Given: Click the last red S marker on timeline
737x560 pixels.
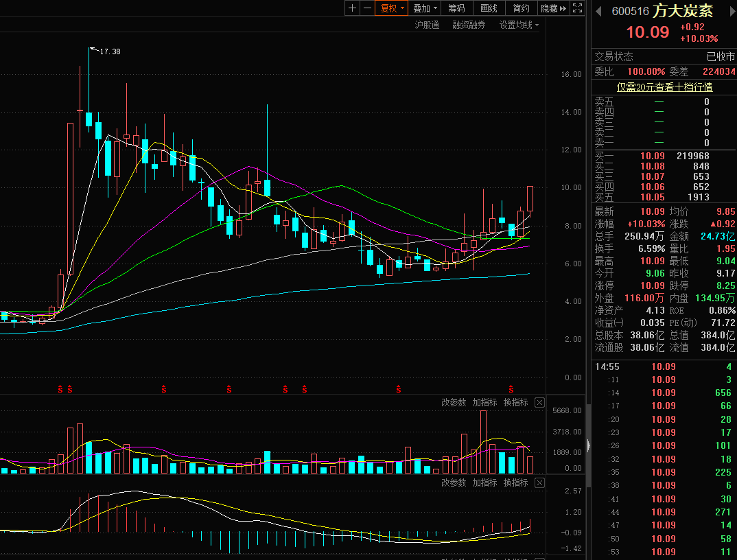Looking at the screenshot, I should (x=511, y=389).
